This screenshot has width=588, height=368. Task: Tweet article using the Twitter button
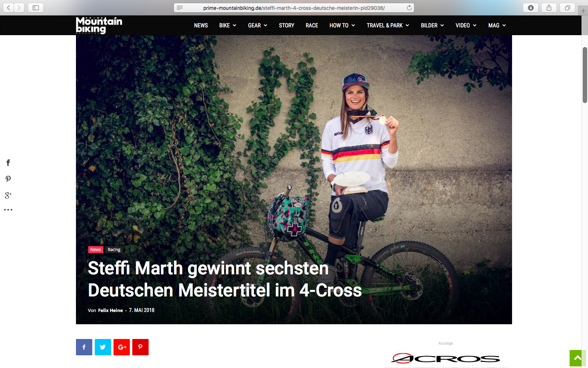click(103, 347)
